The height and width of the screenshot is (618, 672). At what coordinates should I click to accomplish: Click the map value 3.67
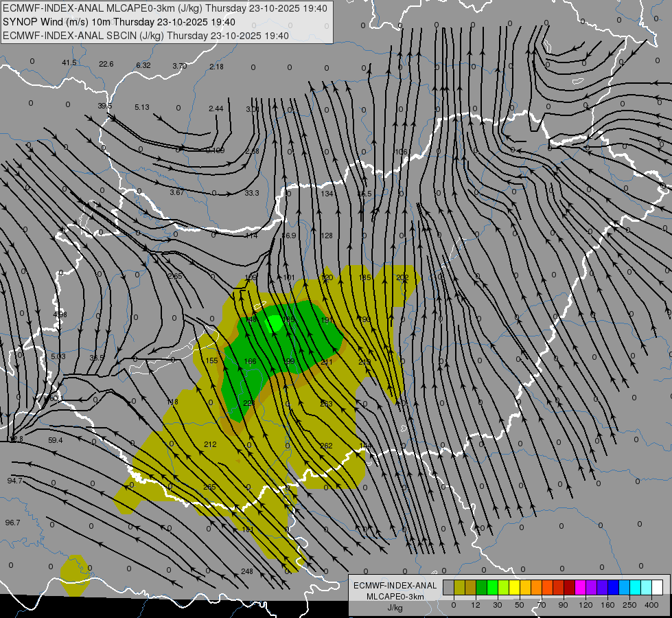[176, 192]
